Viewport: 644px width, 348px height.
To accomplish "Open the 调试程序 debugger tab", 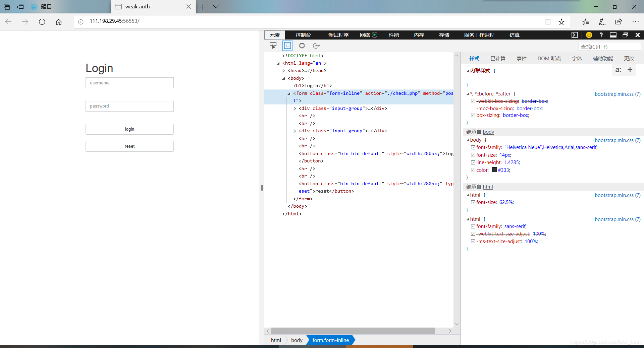I will [338, 35].
